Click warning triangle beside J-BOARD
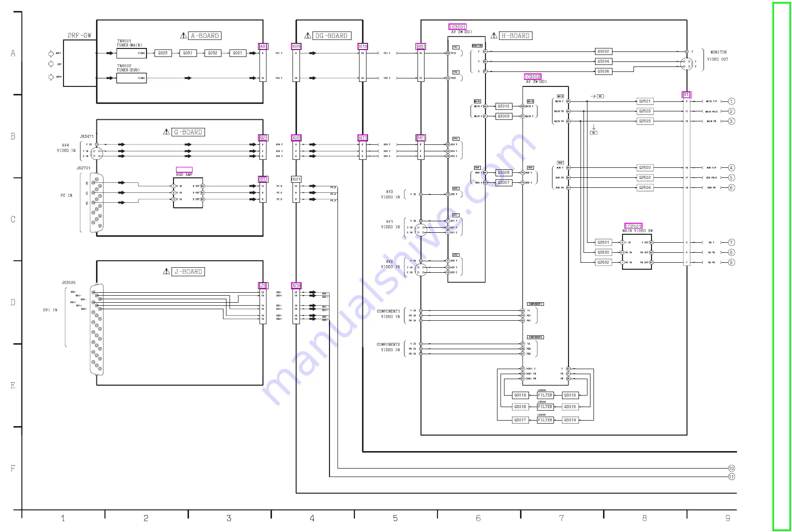The width and height of the screenshot is (792, 532). point(166,272)
